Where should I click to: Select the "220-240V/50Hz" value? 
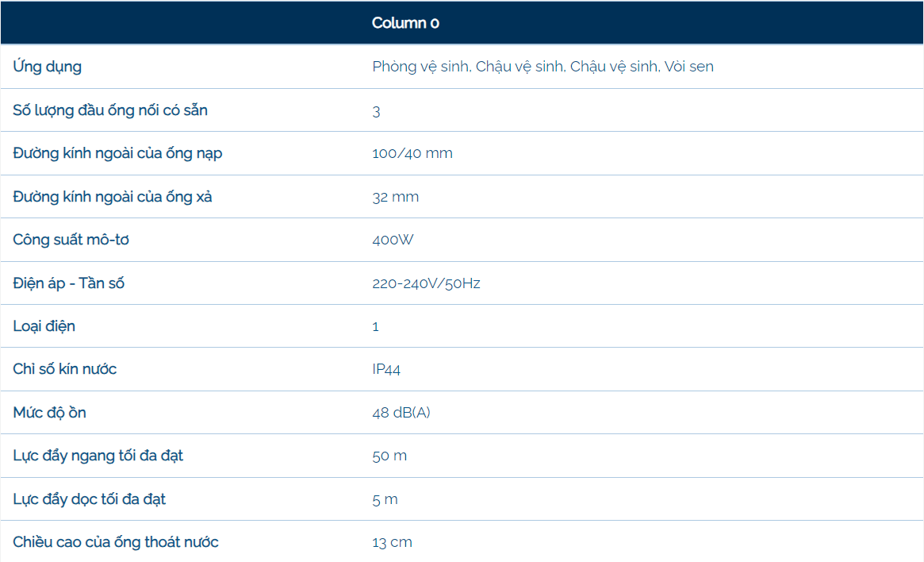[426, 283]
